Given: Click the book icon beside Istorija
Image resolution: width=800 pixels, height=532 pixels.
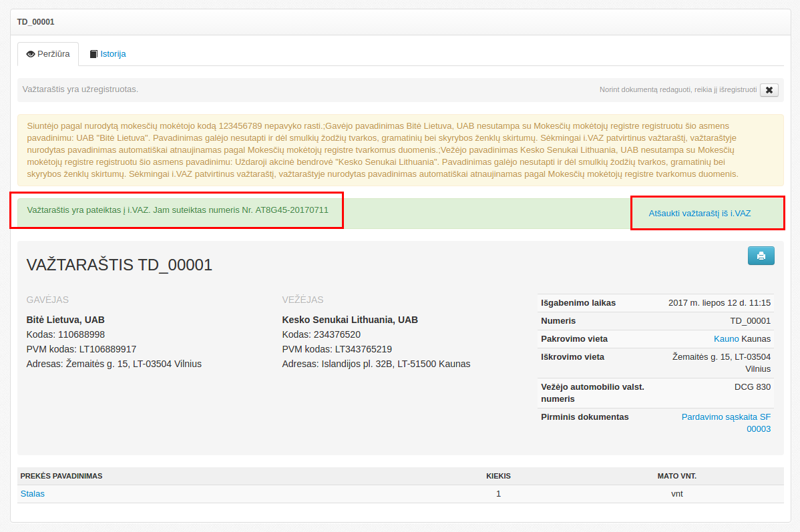Looking at the screenshot, I should pos(93,54).
